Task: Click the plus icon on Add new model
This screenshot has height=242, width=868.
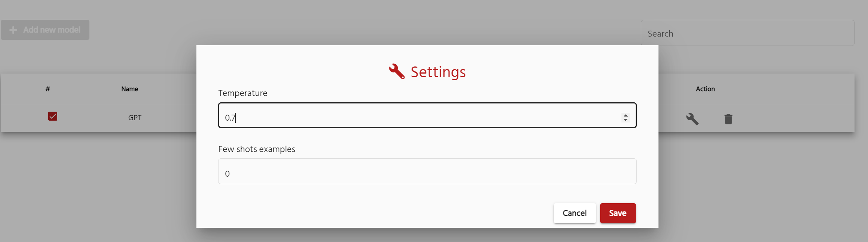Action: [x=13, y=30]
